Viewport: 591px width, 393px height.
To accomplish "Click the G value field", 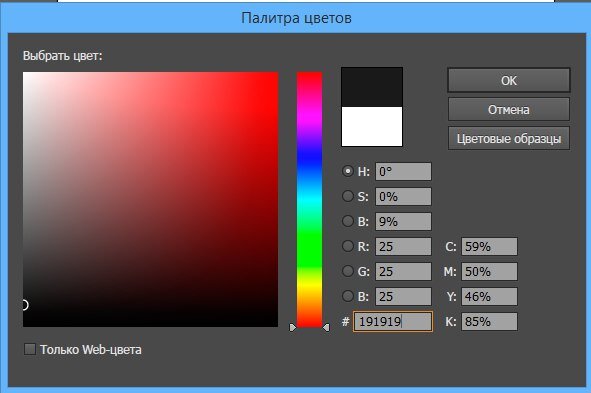I will click(403, 271).
